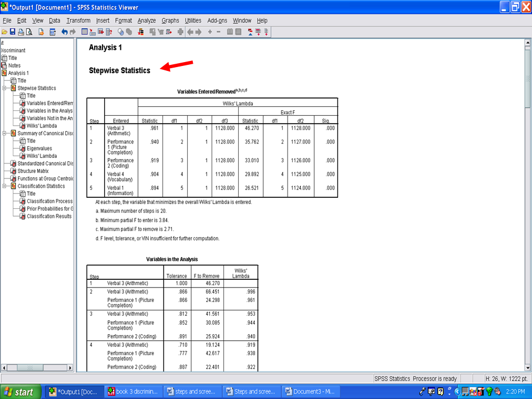Viewport: 532px width, 399px height.
Task: Click the Export output toolbar icon
Action: click(41, 32)
